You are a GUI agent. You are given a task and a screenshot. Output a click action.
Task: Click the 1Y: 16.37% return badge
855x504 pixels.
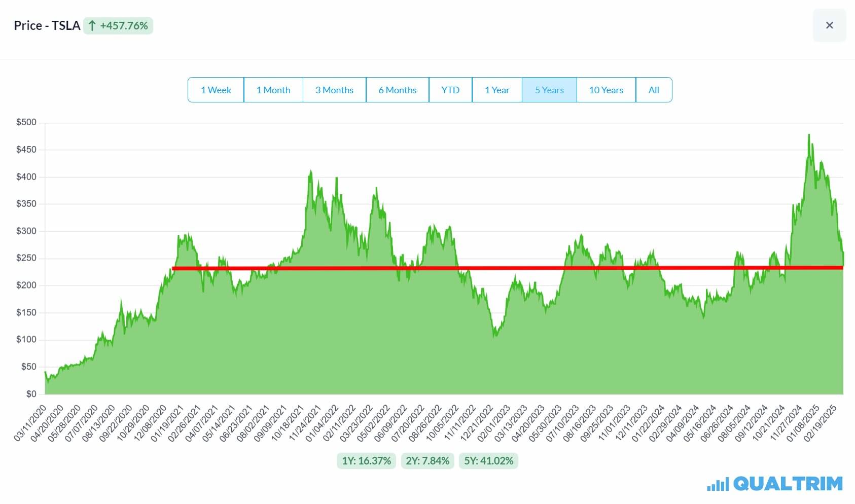point(366,461)
